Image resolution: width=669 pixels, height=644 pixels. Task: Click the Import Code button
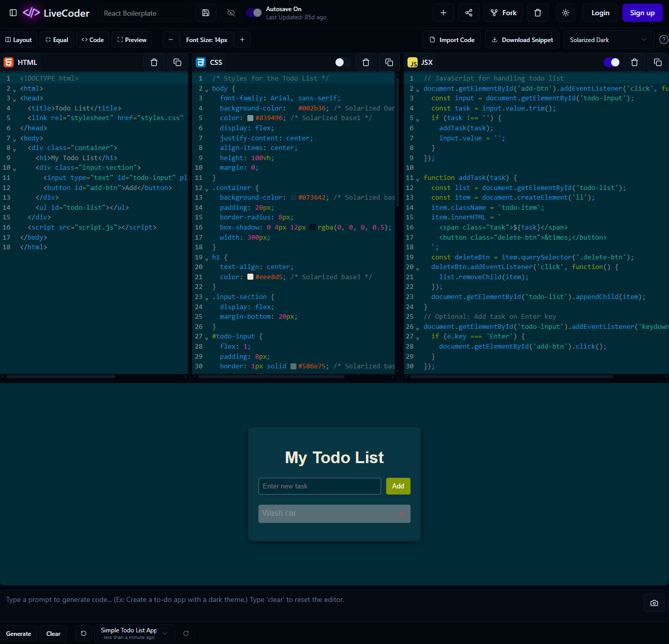click(x=452, y=40)
